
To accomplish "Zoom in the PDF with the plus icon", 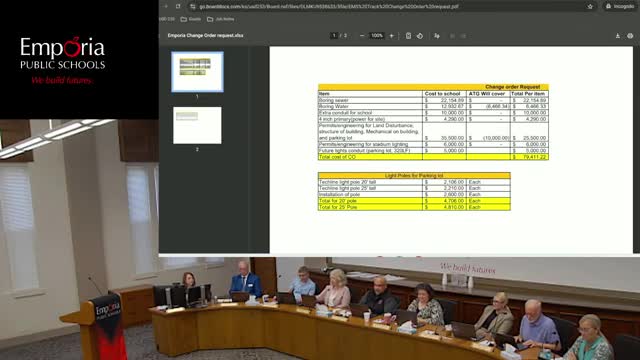I will coord(391,36).
